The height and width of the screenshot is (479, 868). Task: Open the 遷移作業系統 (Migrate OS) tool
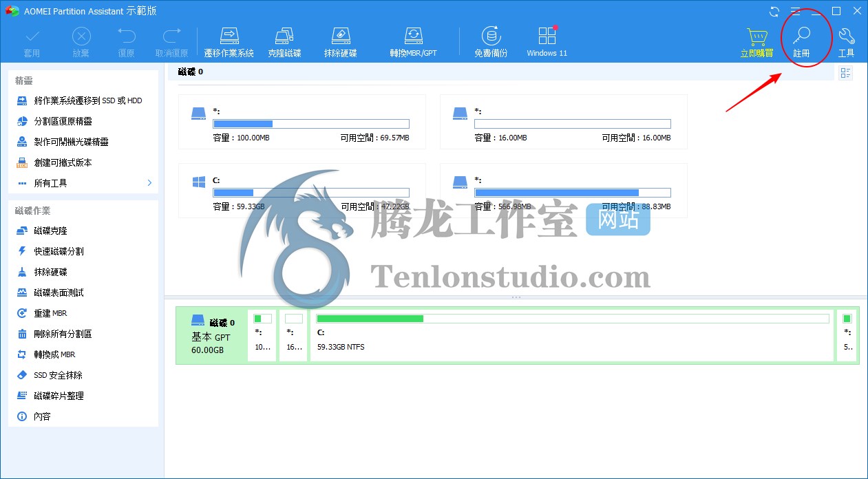229,43
